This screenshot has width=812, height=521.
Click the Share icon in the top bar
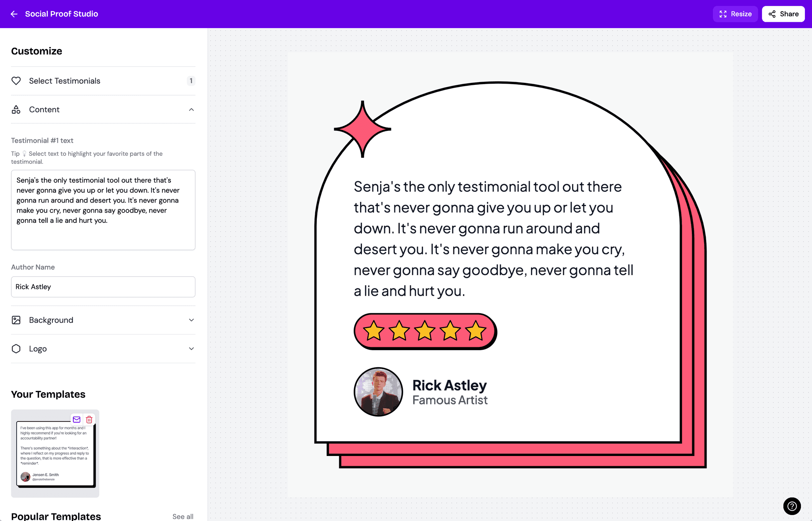pos(772,13)
